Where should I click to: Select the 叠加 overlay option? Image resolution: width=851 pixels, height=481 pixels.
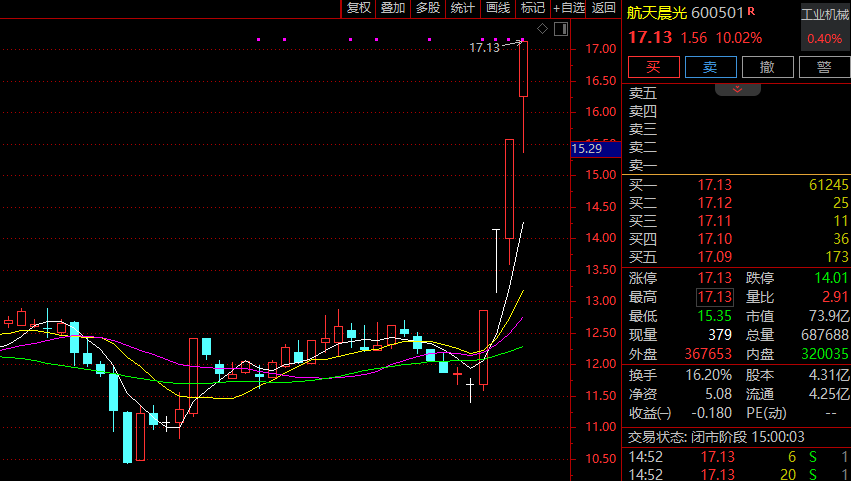[x=393, y=8]
